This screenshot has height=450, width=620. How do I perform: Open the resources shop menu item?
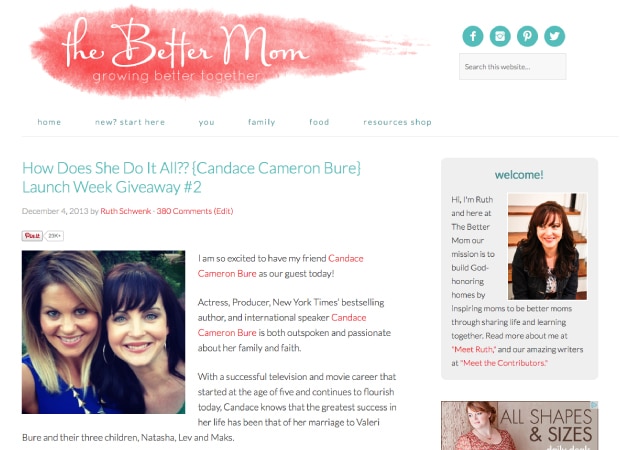click(x=397, y=122)
